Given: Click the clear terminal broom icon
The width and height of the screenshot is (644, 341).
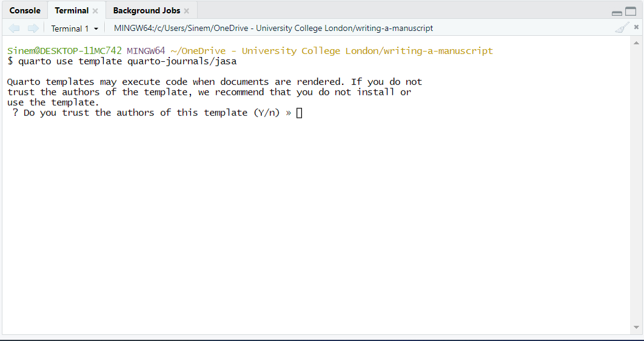Looking at the screenshot, I should (x=621, y=28).
